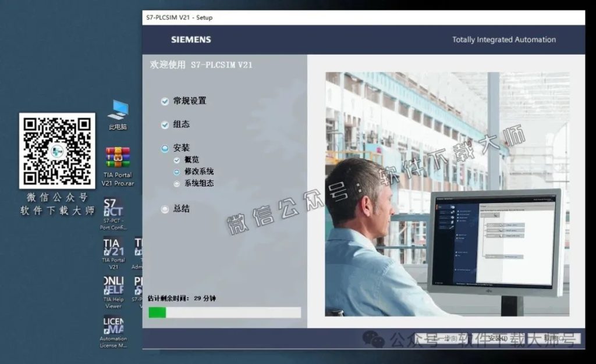
Task: Select the 修改系统 radio option
Action: (176, 171)
